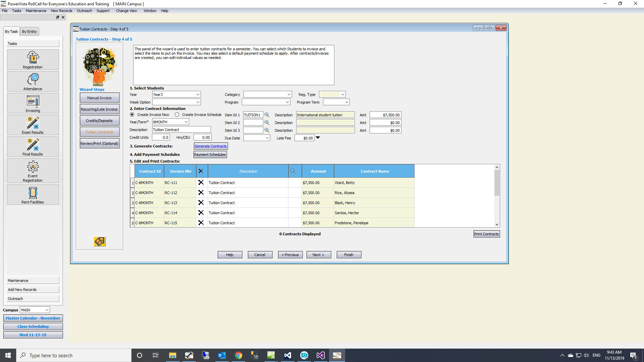Click the X column header icon in grid
The image size is (644, 362).
tap(201, 171)
